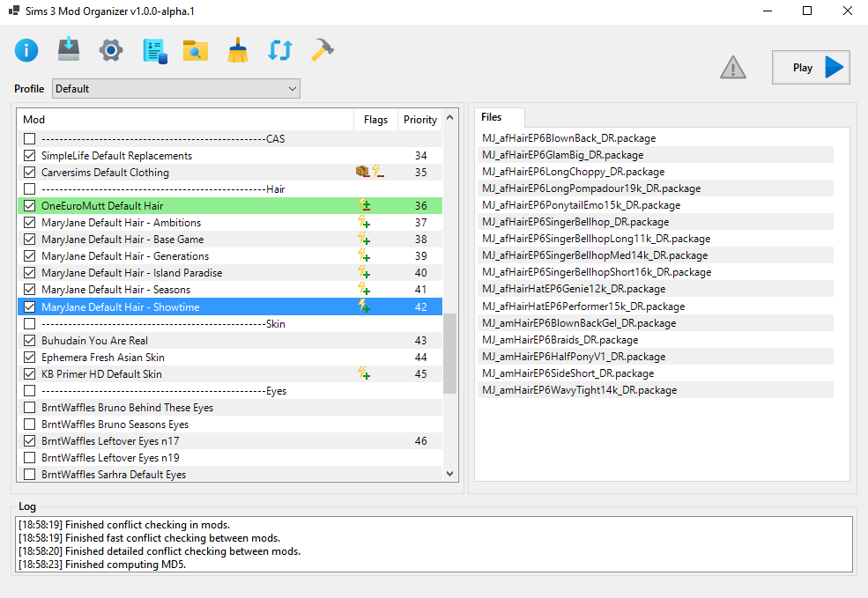868x598 pixels.
Task: Disable Ephemera Fresh Asian Skin mod
Action: (30, 358)
